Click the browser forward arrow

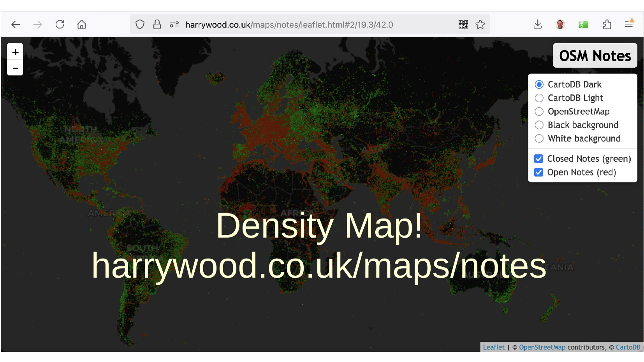point(38,25)
